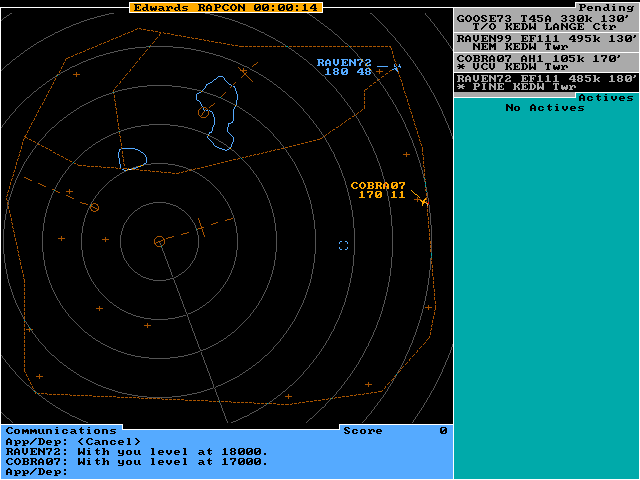Click the No Actives text

pos(545,108)
